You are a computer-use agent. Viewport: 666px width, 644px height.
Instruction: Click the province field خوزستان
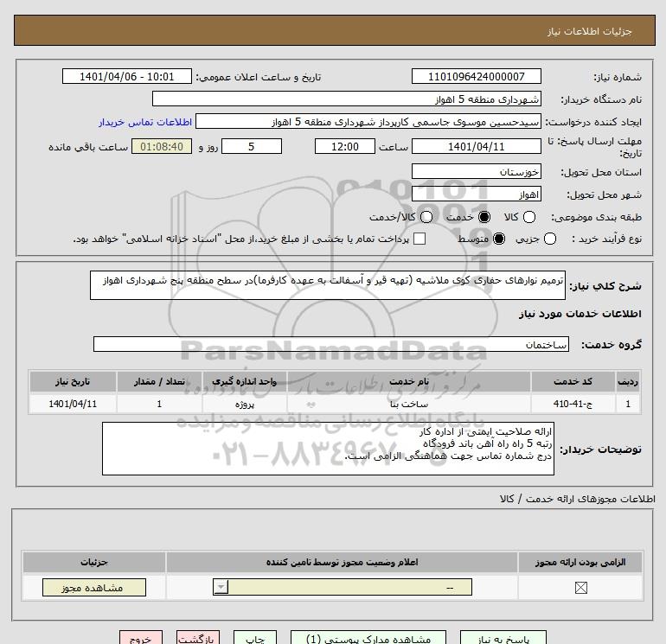pyautogui.click(x=476, y=171)
